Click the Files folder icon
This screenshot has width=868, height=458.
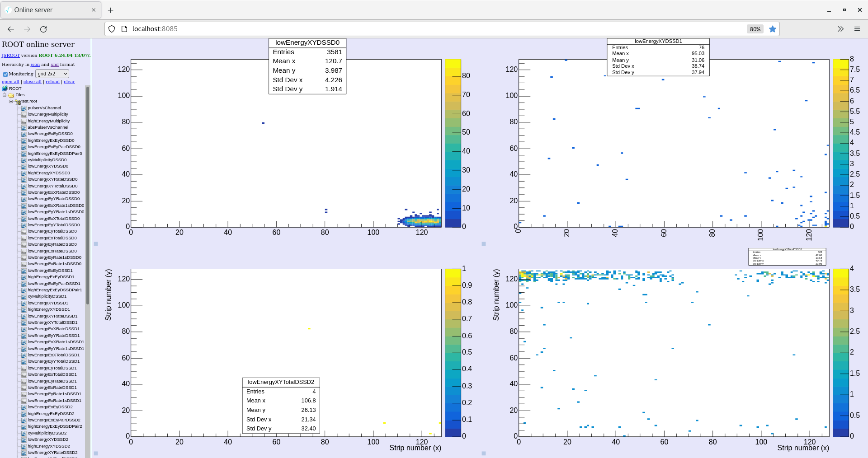pos(11,95)
